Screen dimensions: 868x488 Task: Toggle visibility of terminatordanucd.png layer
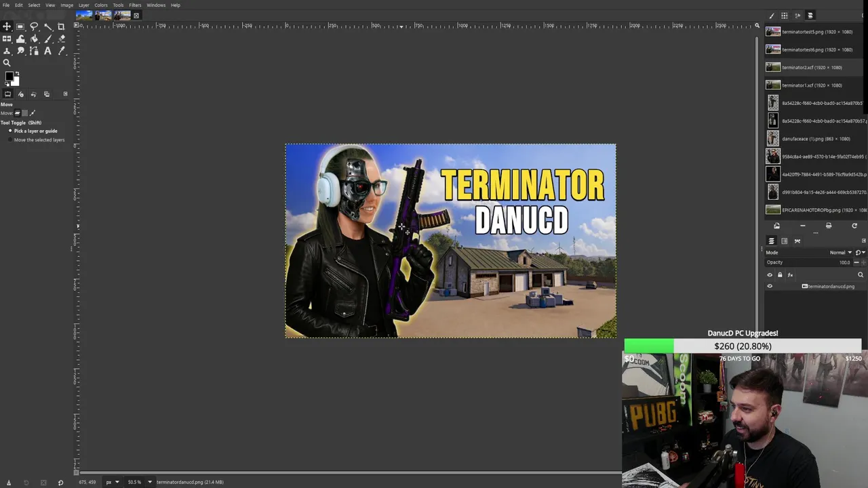[x=770, y=286]
